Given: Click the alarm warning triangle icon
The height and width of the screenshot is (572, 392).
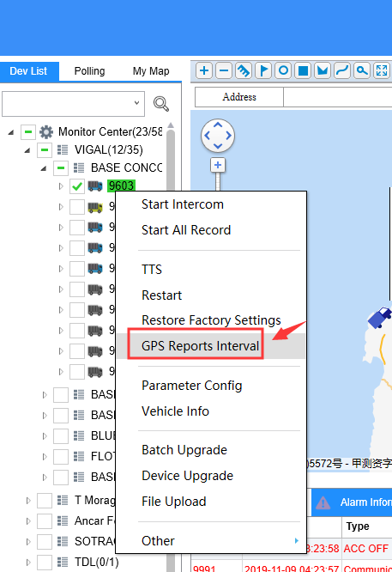Looking at the screenshot, I should (323, 502).
